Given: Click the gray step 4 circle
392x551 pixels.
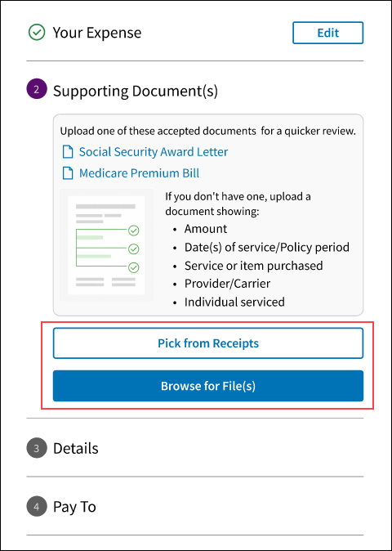Looking at the screenshot, I should click(37, 506).
